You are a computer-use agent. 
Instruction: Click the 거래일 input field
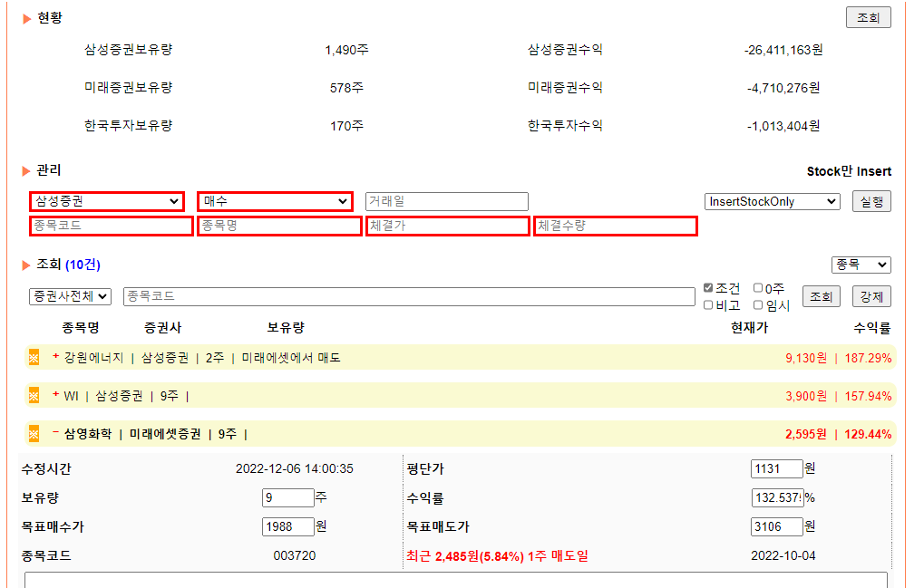click(x=447, y=201)
